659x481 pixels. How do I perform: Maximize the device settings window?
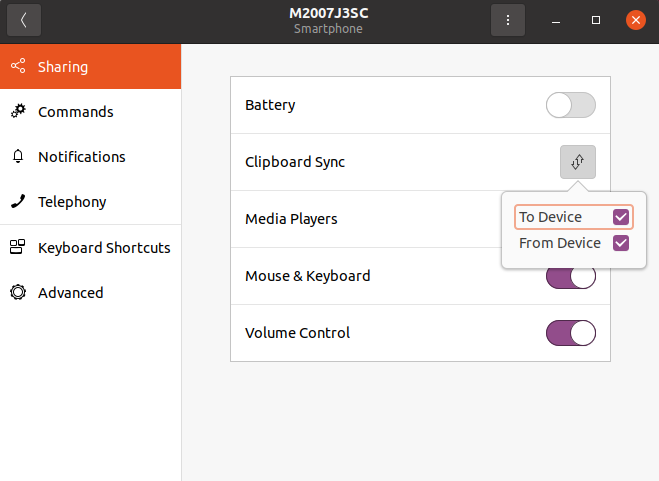click(596, 20)
